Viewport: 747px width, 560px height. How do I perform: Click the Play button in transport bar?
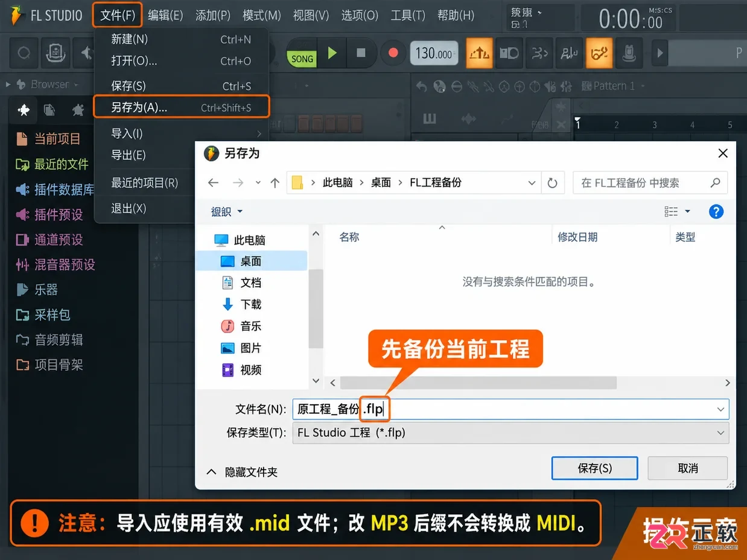(x=332, y=53)
